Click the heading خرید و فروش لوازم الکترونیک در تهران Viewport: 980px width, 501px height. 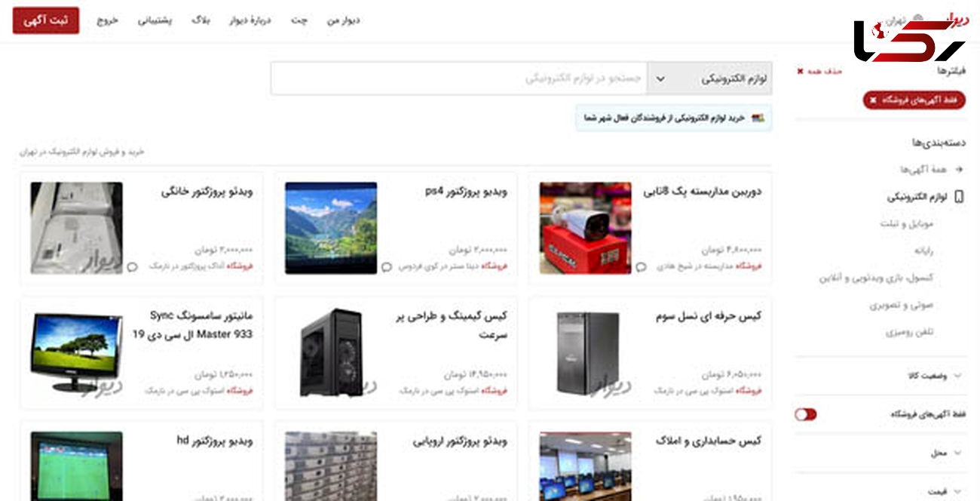click(81, 152)
